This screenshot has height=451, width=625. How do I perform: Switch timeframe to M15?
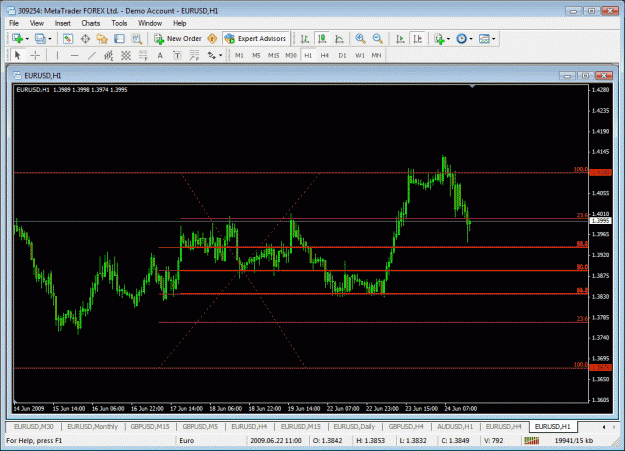tap(273, 55)
